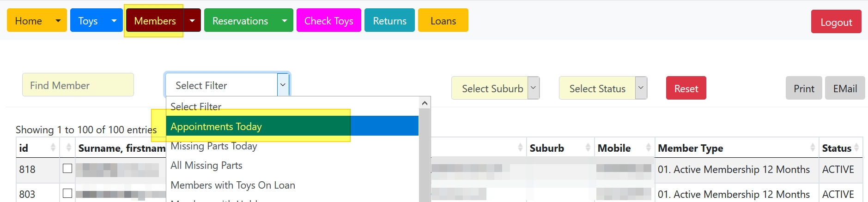
Task: Tick the checkbox for member 818
Action: (x=67, y=169)
